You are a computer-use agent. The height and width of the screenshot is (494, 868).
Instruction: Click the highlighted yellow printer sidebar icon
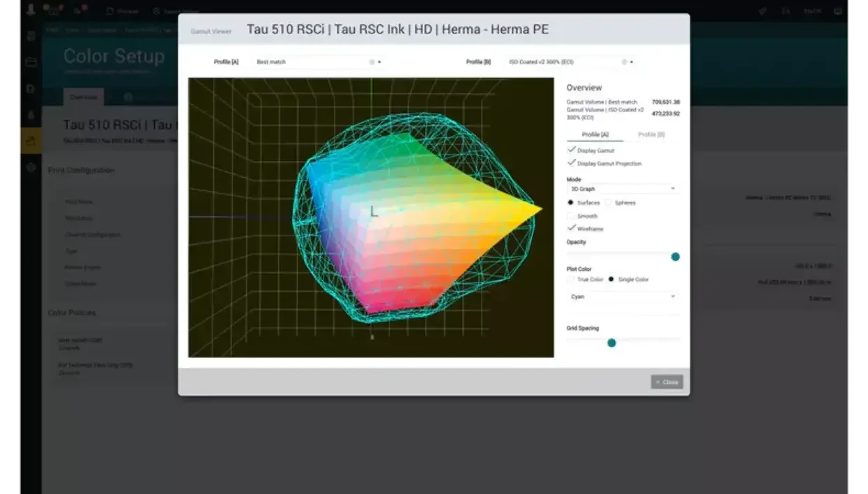(31, 141)
